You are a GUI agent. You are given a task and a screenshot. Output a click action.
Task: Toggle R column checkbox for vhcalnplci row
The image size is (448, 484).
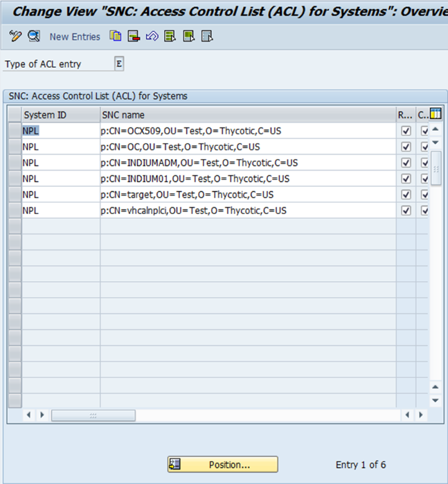coord(406,210)
